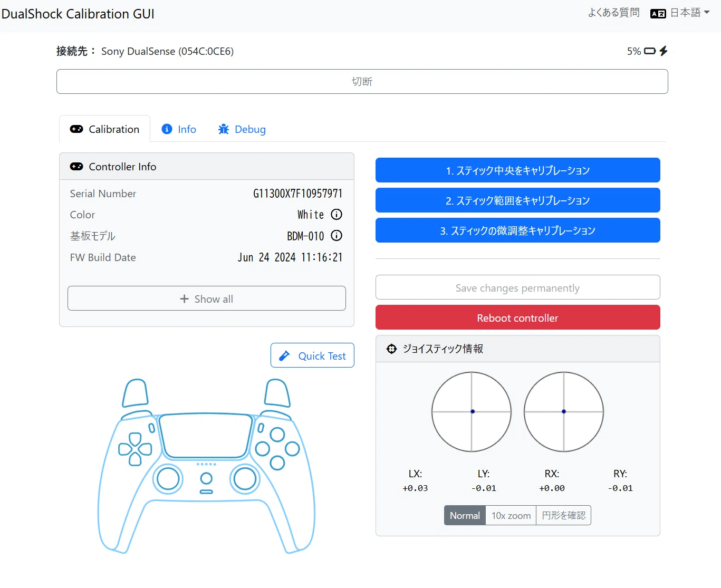Click the DualShock Calibration GUI title
721x588 pixels.
coord(78,14)
